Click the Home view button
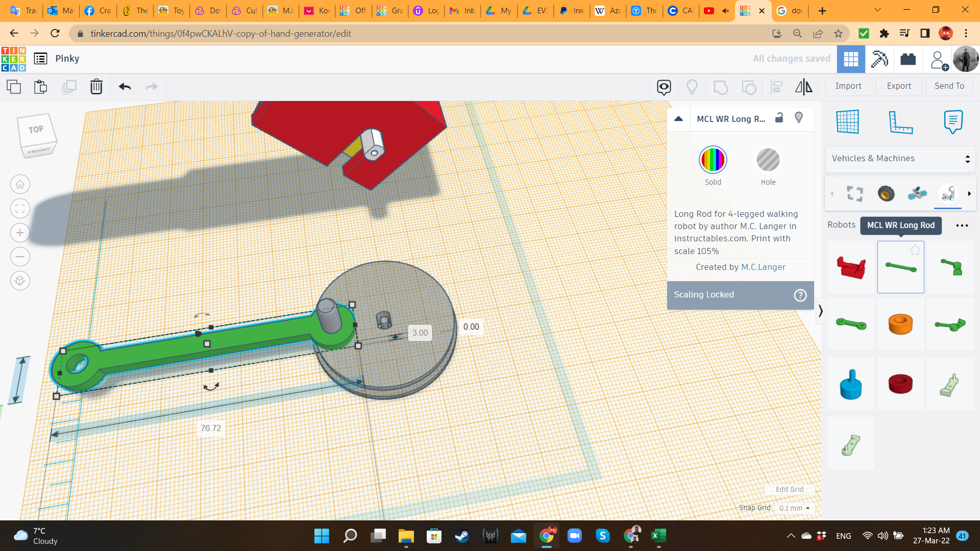 click(x=20, y=184)
